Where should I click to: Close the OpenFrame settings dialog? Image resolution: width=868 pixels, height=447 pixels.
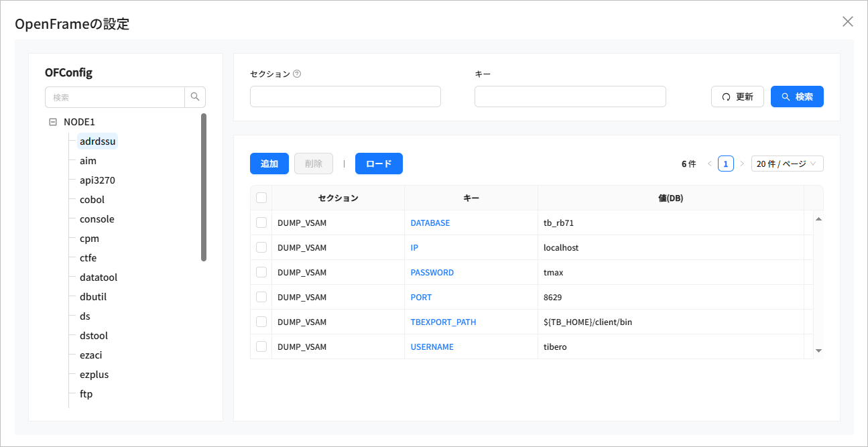(847, 21)
